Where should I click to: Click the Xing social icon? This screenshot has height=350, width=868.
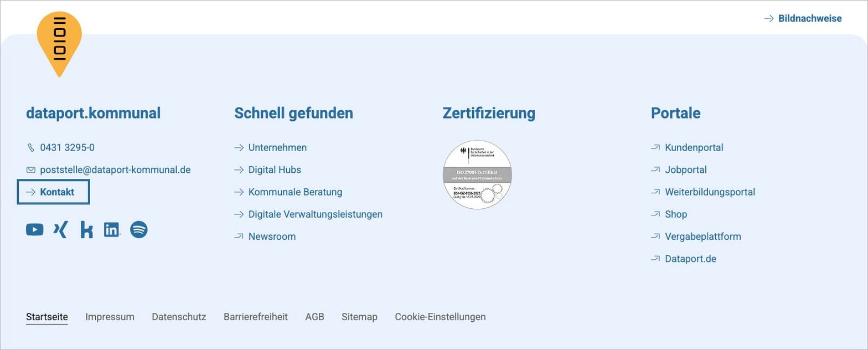[x=60, y=230]
